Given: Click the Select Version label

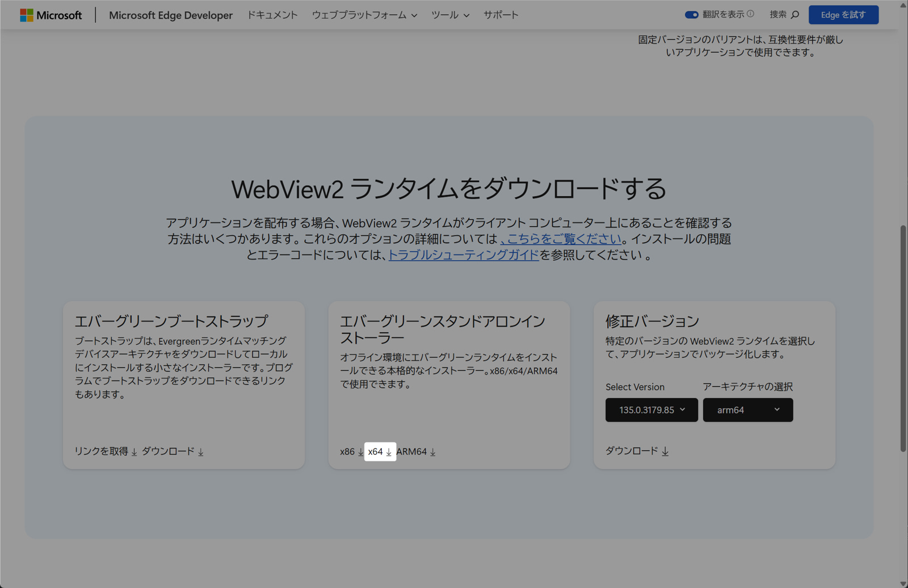Looking at the screenshot, I should coord(635,387).
